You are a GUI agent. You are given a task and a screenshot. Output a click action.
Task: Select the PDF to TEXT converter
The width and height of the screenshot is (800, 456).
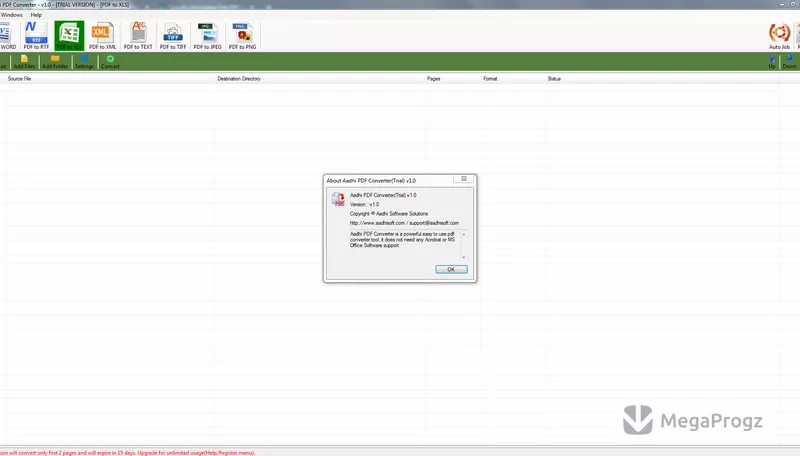pyautogui.click(x=138, y=36)
